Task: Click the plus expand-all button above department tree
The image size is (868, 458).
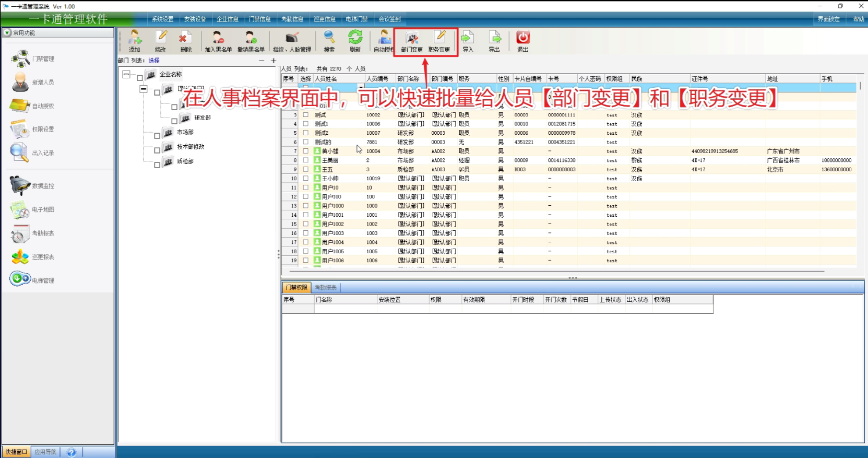Action: 273,61
